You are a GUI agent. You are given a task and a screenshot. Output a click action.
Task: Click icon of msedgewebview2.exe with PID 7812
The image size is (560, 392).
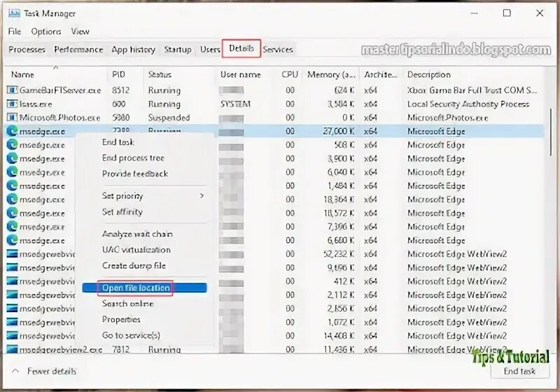12,349
